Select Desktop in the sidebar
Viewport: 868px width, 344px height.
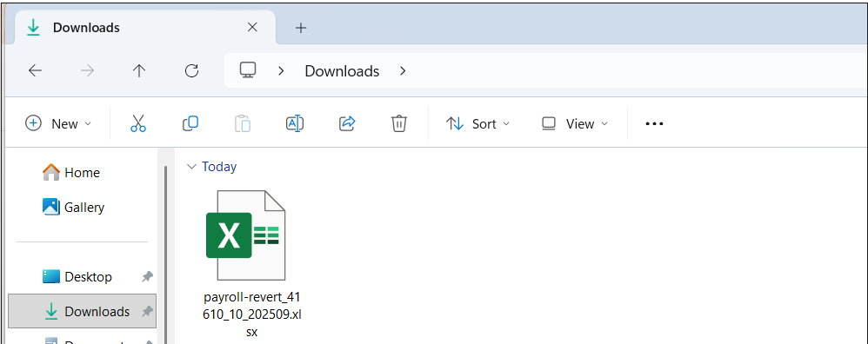(77, 276)
